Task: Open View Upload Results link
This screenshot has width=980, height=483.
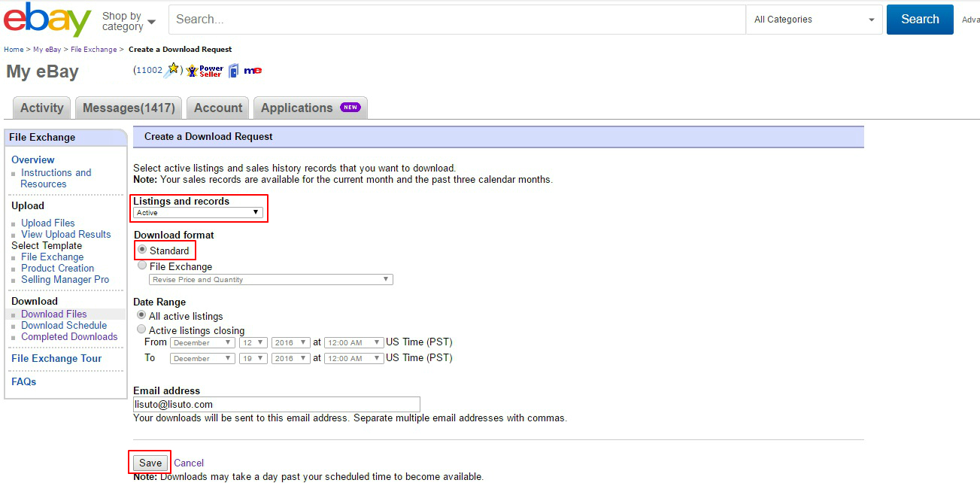Action: tap(66, 234)
